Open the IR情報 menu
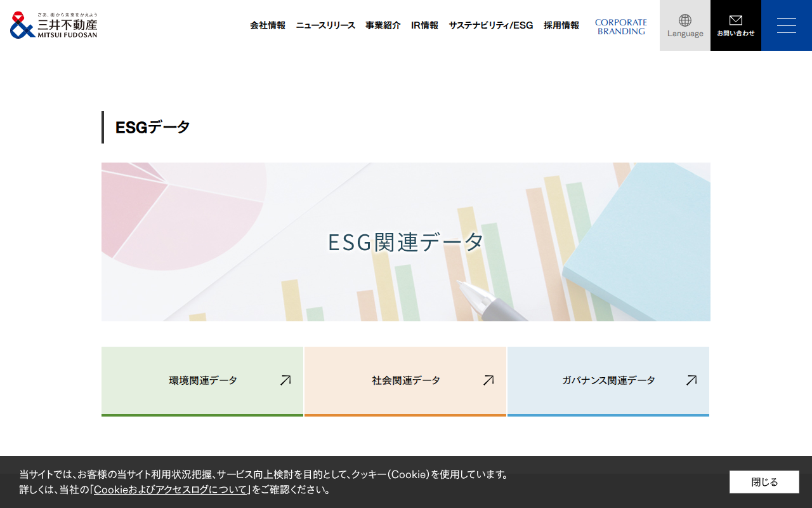812x508 pixels. click(x=424, y=25)
